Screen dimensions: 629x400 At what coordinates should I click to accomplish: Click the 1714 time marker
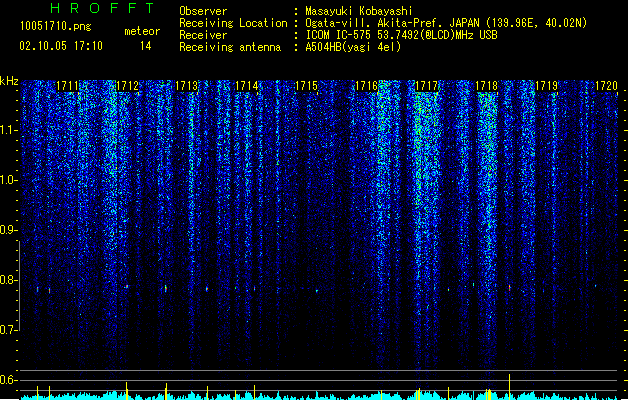246,86
